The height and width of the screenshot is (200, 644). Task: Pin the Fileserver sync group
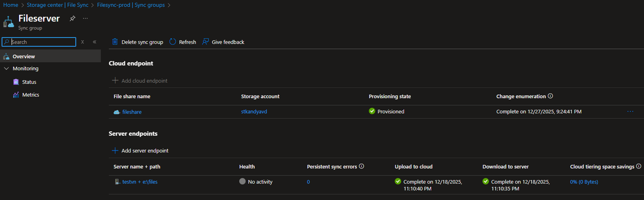[72, 18]
